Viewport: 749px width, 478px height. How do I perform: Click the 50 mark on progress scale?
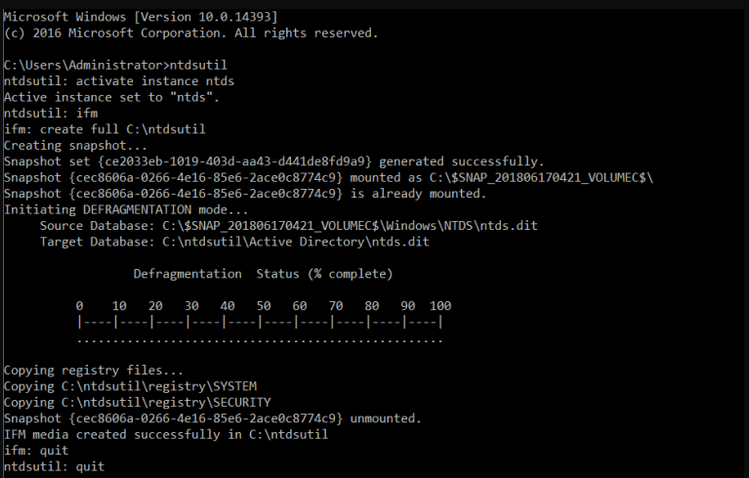pyautogui.click(x=263, y=306)
